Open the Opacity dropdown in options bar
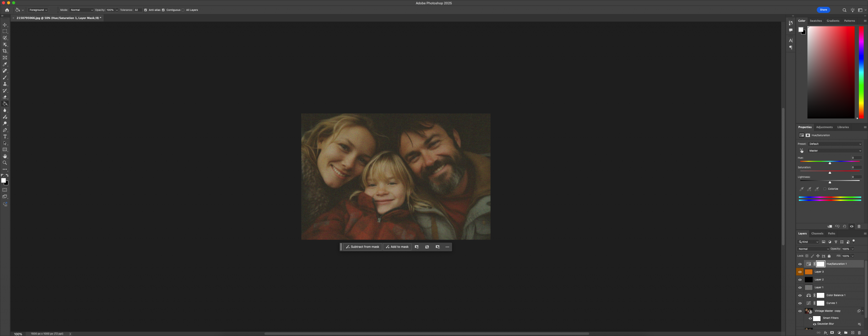This screenshot has width=868, height=336. coord(117,10)
